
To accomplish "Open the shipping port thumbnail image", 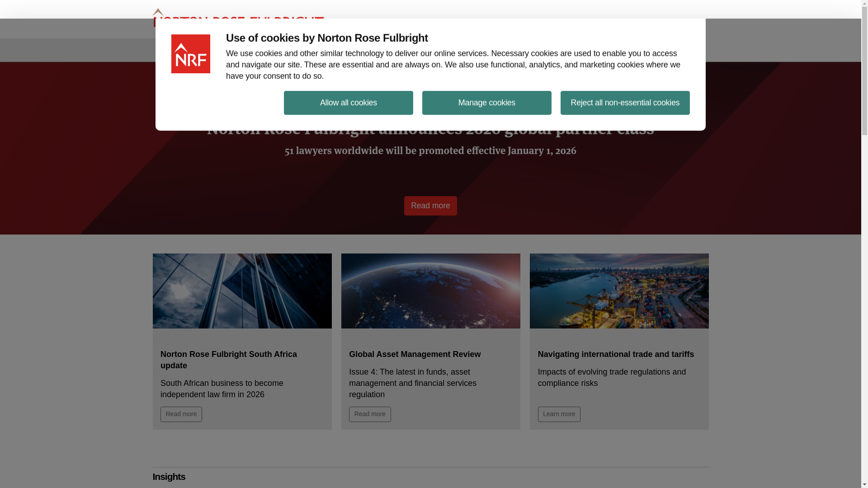I will [619, 291].
